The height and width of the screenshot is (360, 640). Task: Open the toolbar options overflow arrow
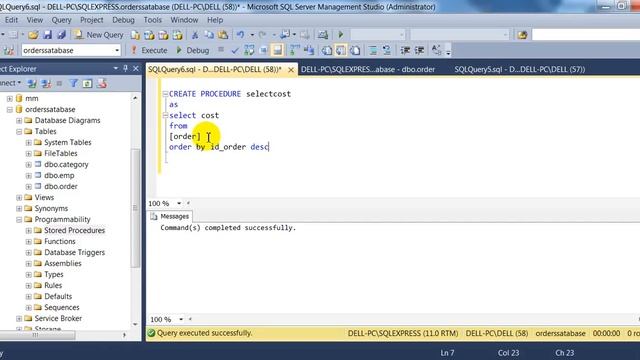[x=448, y=52]
